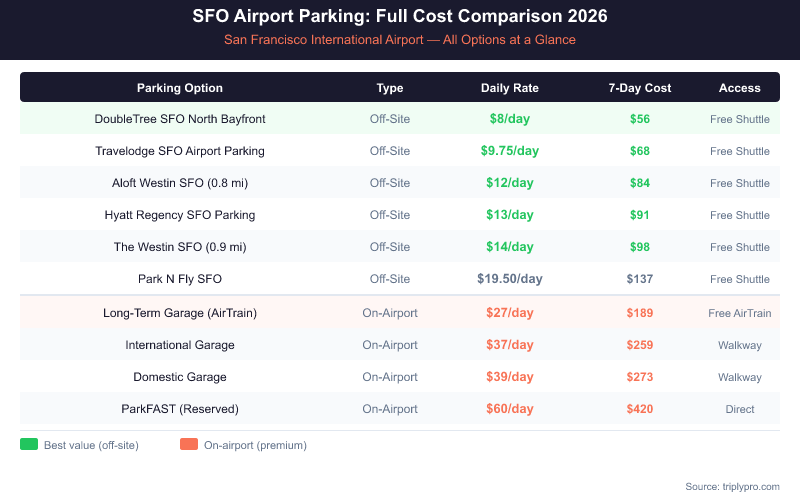Click the Type column header
The height and width of the screenshot is (500, 800).
(x=390, y=88)
